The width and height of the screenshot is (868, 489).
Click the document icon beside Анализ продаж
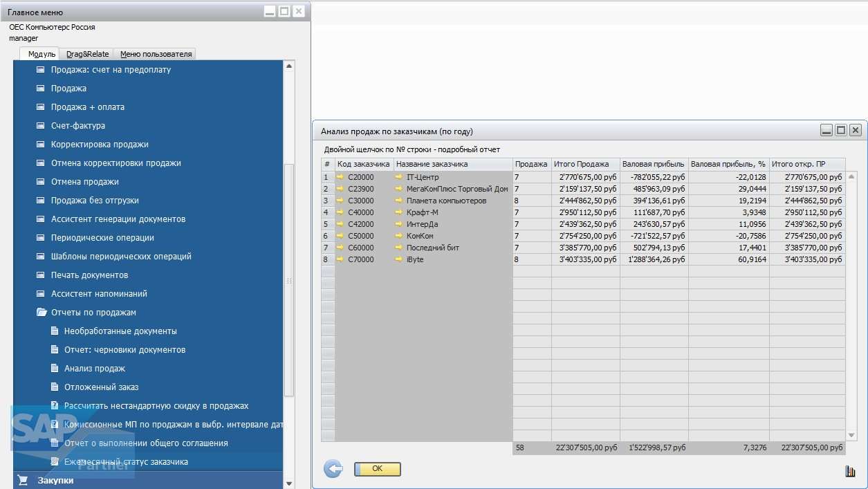click(55, 369)
